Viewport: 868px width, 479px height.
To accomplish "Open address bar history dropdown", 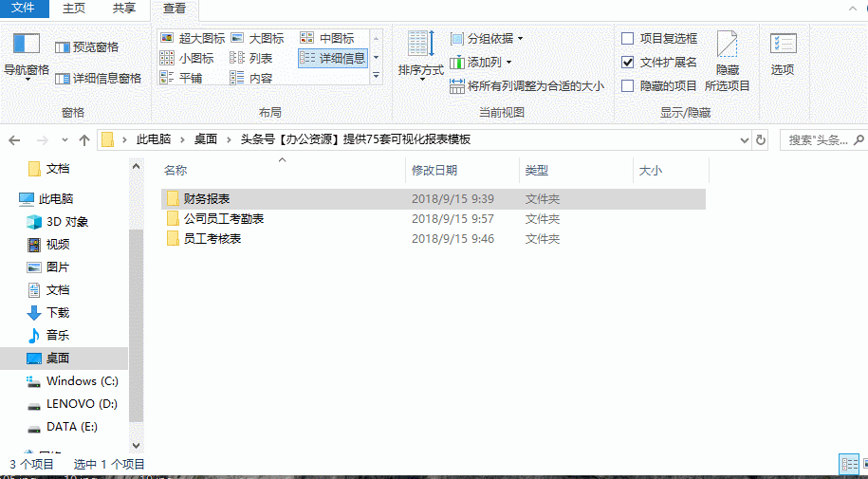I will [x=745, y=140].
